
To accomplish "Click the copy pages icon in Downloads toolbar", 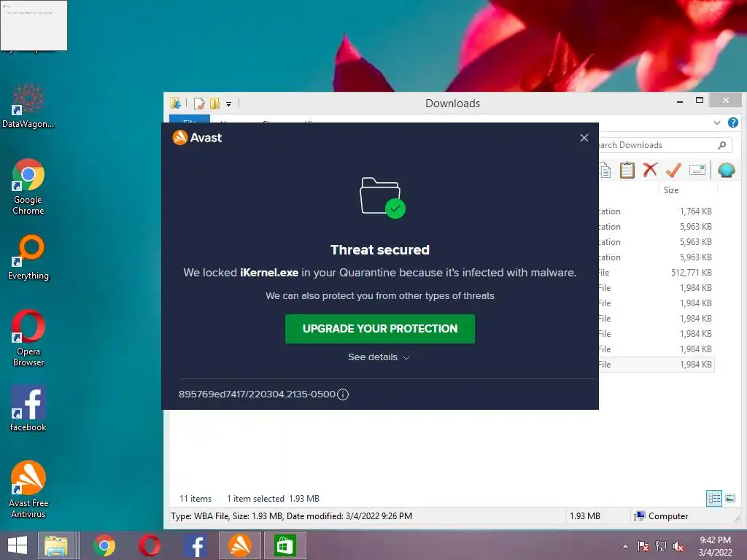I will pyautogui.click(x=605, y=170).
